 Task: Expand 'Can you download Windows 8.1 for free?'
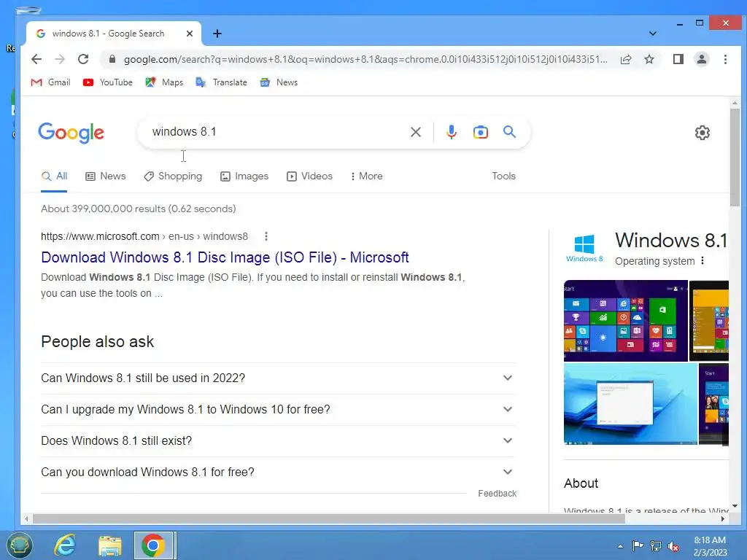click(279, 472)
